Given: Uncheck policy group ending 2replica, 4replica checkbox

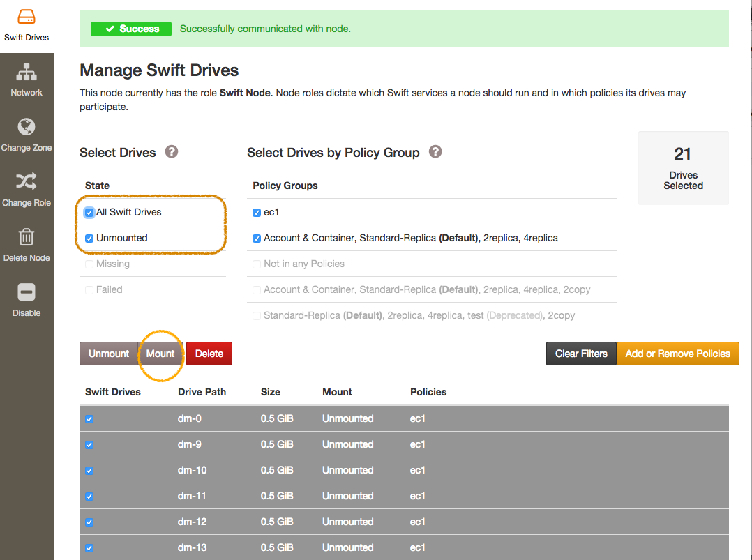Looking at the screenshot, I should pos(257,239).
